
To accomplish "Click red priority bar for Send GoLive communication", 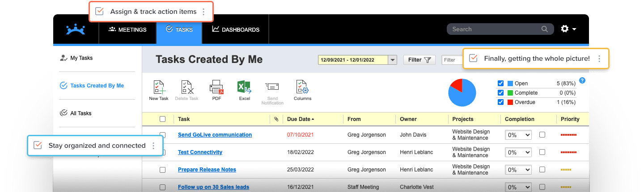I will pyautogui.click(x=568, y=135).
